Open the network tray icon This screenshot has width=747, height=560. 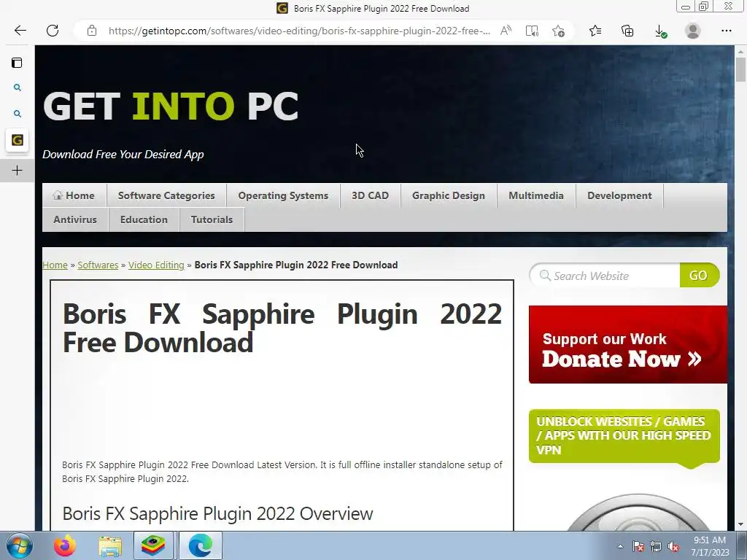(656, 546)
